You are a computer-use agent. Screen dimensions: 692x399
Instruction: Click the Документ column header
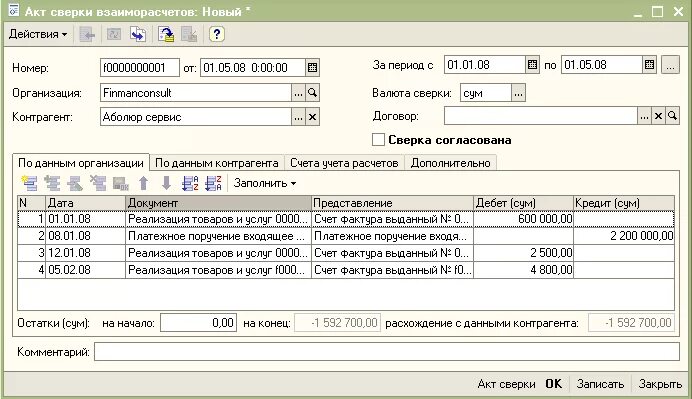point(218,203)
